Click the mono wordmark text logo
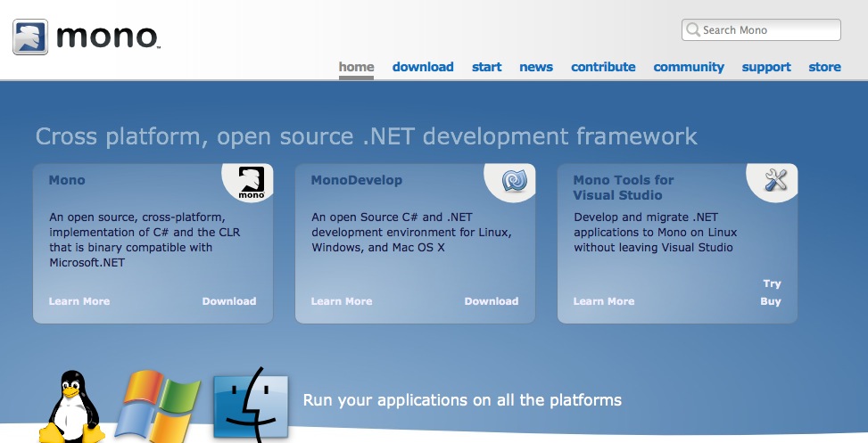 coord(108,37)
